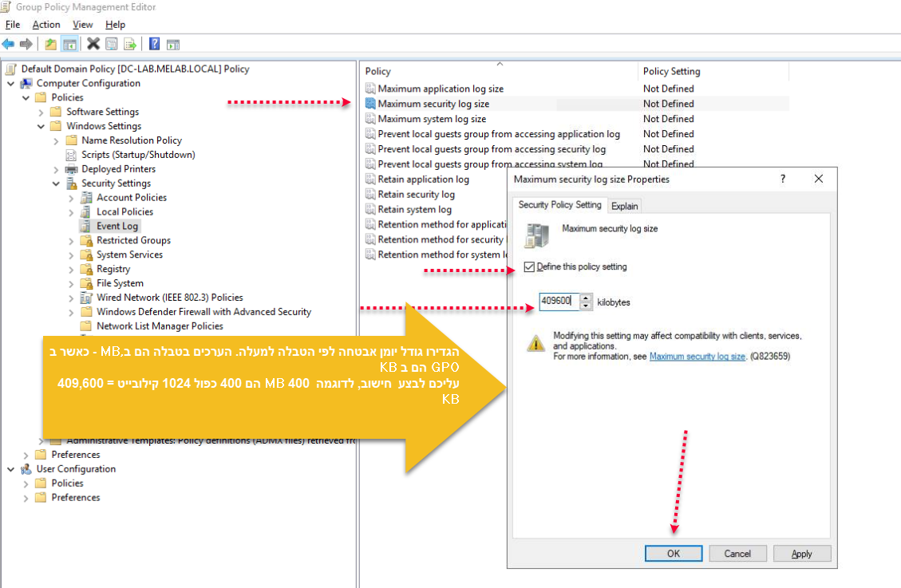Open the Maximum security log size link
Screen dimensions: 901x588
tap(697, 357)
